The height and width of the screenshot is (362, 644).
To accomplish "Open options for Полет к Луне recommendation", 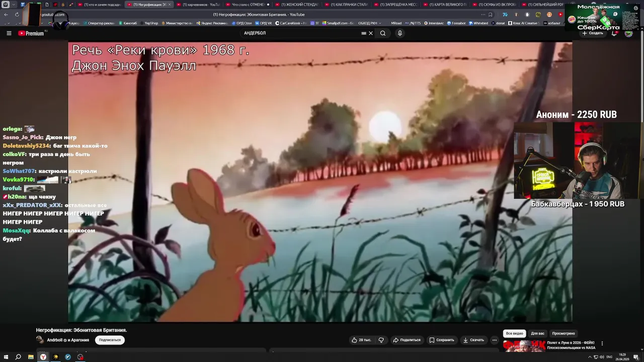I will pos(602,344).
